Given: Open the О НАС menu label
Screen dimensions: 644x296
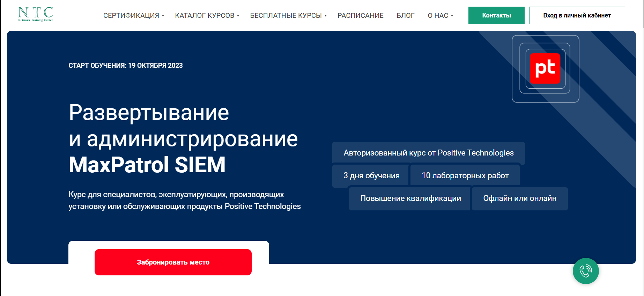Looking at the screenshot, I should click(x=438, y=15).
